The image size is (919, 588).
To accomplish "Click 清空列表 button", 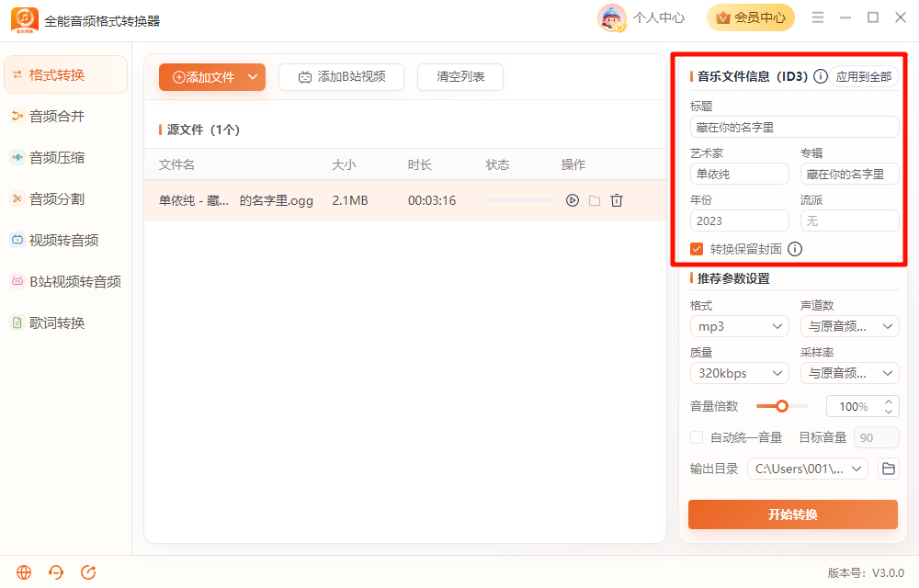I will click(x=460, y=77).
